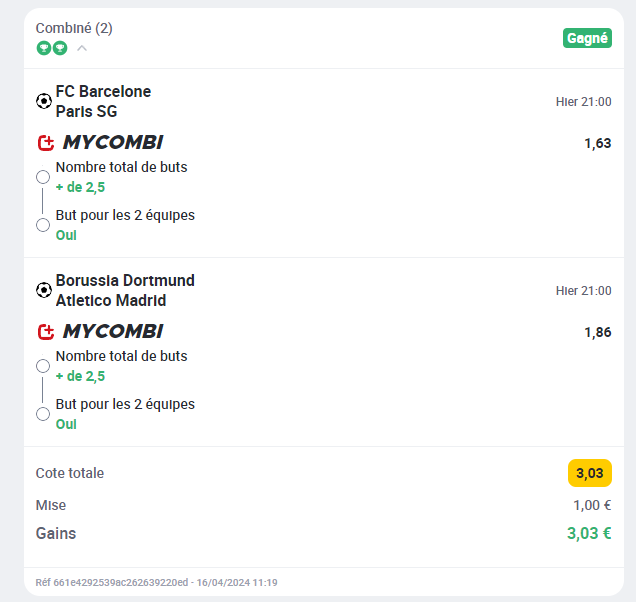The width and height of the screenshot is (636, 602).
Task: Select the first Nombre total de buts circle
Action: [43, 177]
